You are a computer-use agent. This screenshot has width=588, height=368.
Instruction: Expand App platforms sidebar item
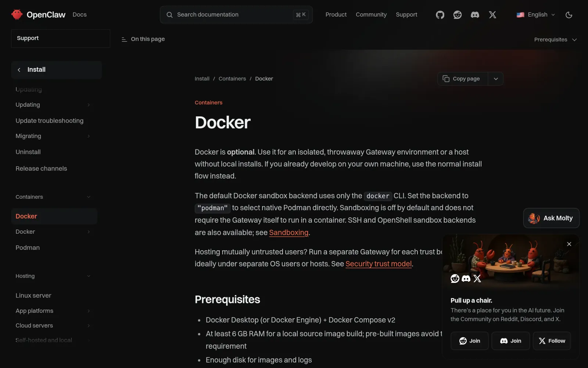pyautogui.click(x=89, y=311)
